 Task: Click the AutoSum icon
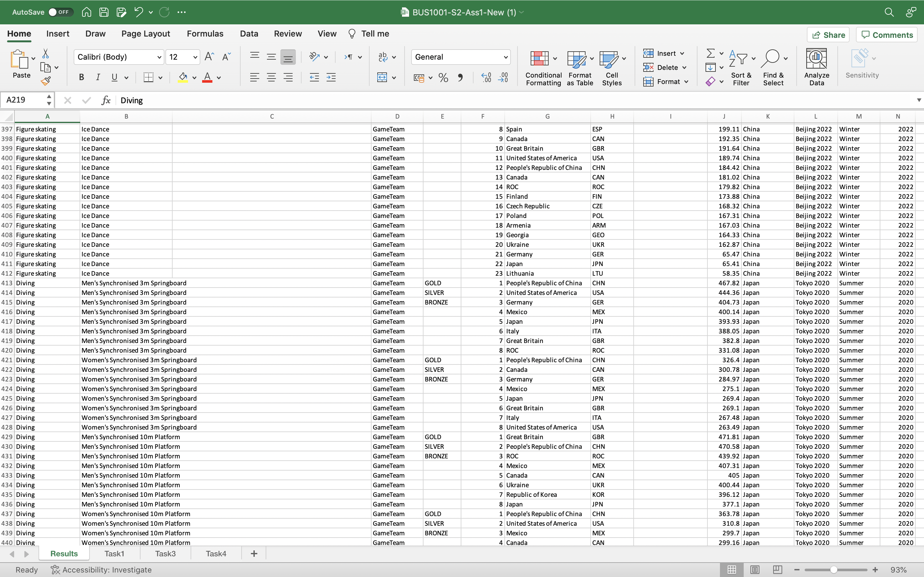711,53
